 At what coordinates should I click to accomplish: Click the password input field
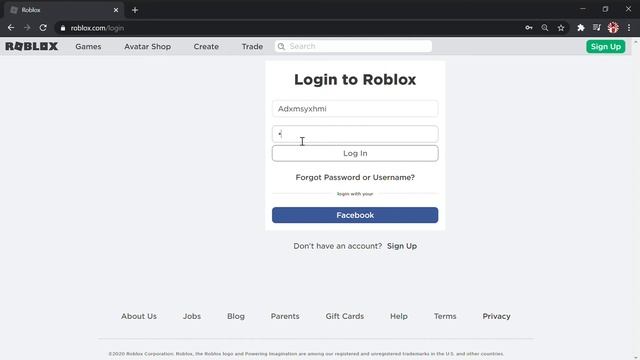pos(355,134)
